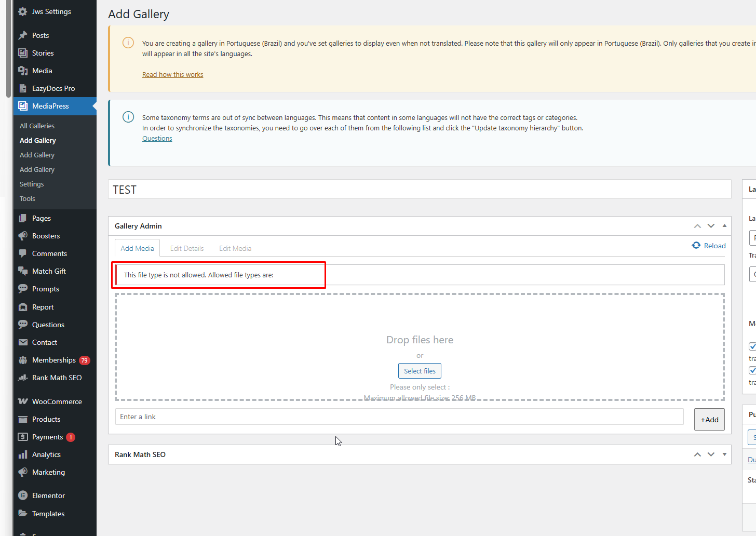
Task: Toggle the first checked checkbox at right edge
Action: [x=752, y=346]
